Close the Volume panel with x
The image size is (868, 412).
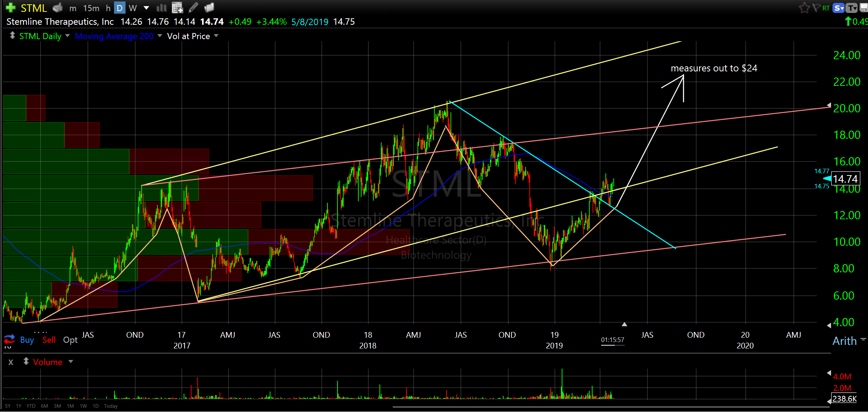pos(11,362)
